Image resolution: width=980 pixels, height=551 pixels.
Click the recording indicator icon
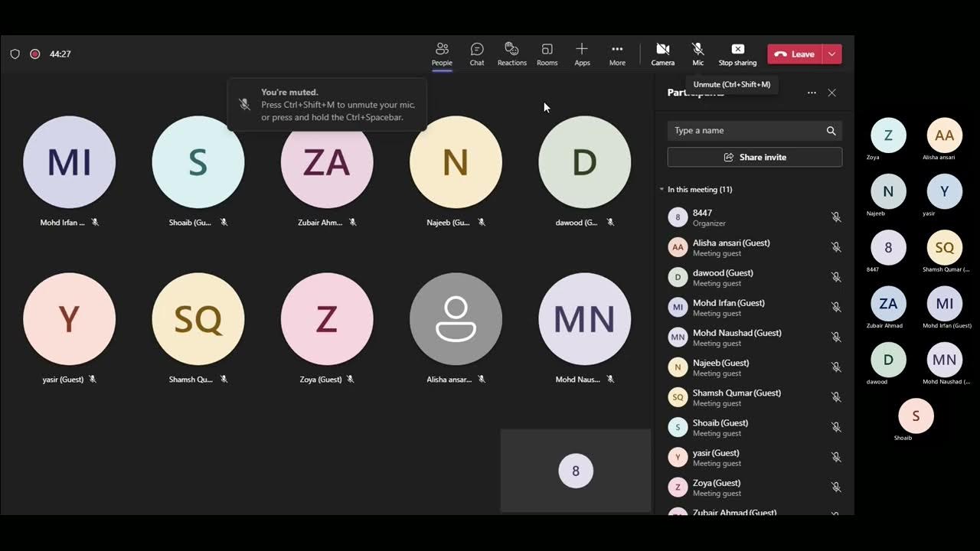[x=35, y=54]
